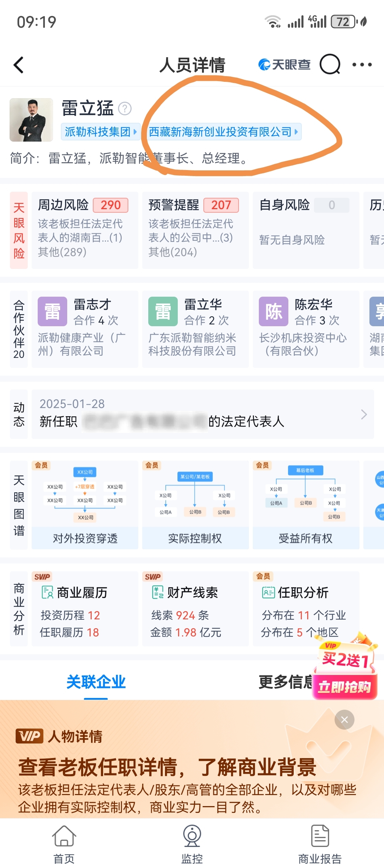Viewport: 384px width, 868px height.
Task: Go to 首页 tab
Action: (x=64, y=845)
